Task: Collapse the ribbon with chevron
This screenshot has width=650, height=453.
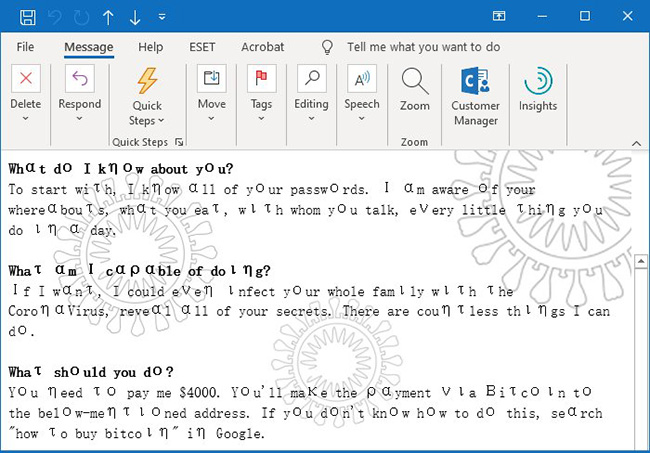Action: [x=633, y=142]
